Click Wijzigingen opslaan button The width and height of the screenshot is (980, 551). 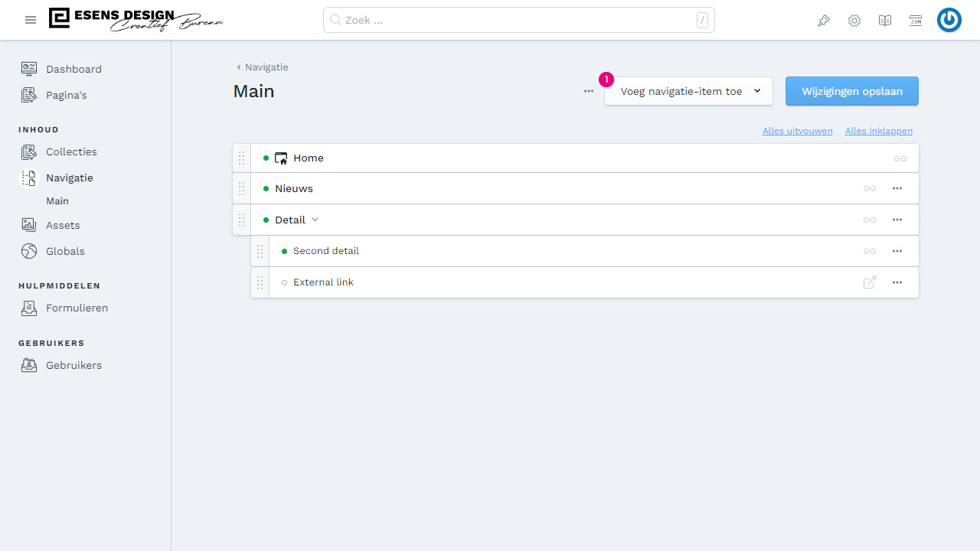(x=852, y=91)
